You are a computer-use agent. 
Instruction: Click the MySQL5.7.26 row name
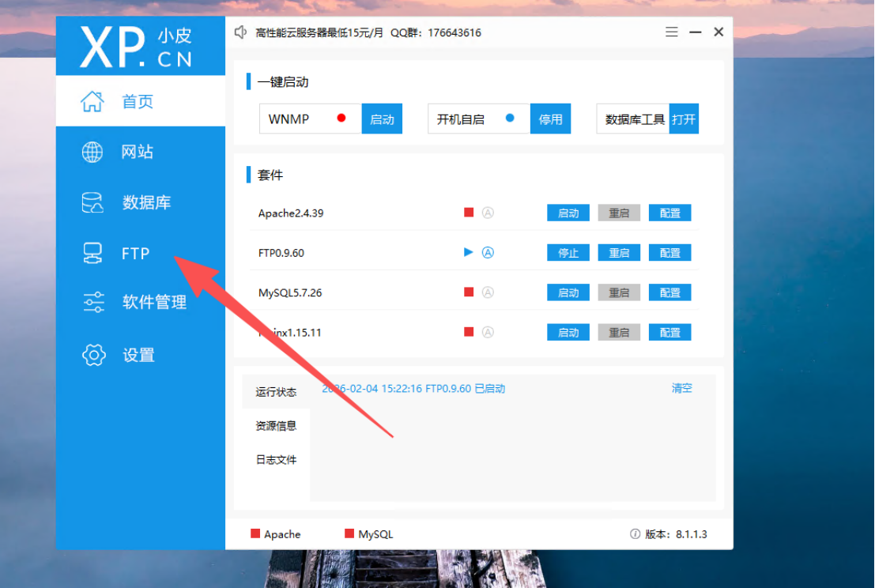(290, 292)
